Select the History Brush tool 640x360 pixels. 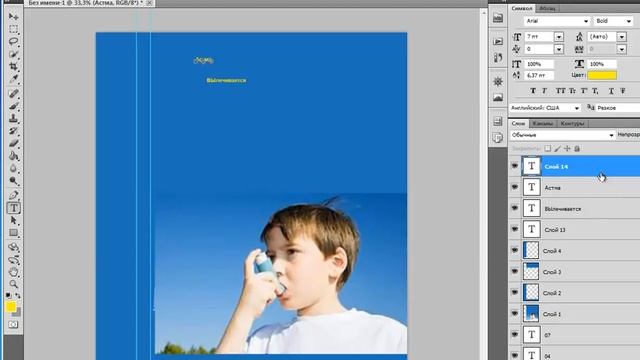pos(13,131)
